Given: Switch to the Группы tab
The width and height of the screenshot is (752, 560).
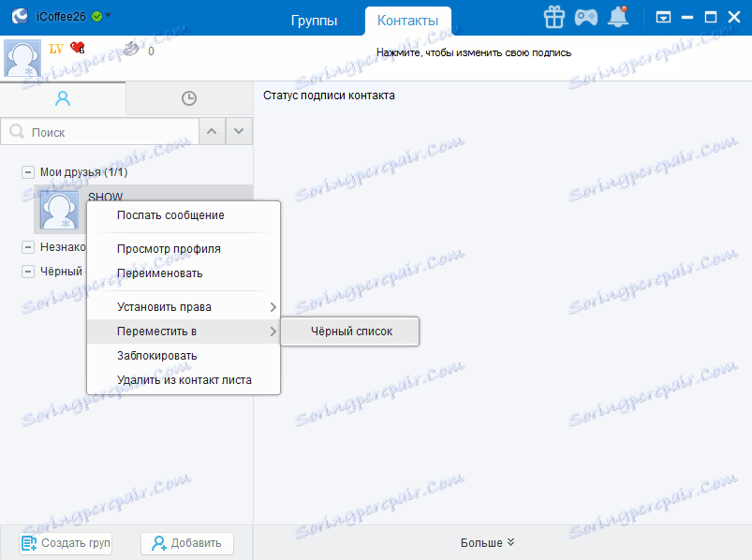Looking at the screenshot, I should [x=314, y=21].
